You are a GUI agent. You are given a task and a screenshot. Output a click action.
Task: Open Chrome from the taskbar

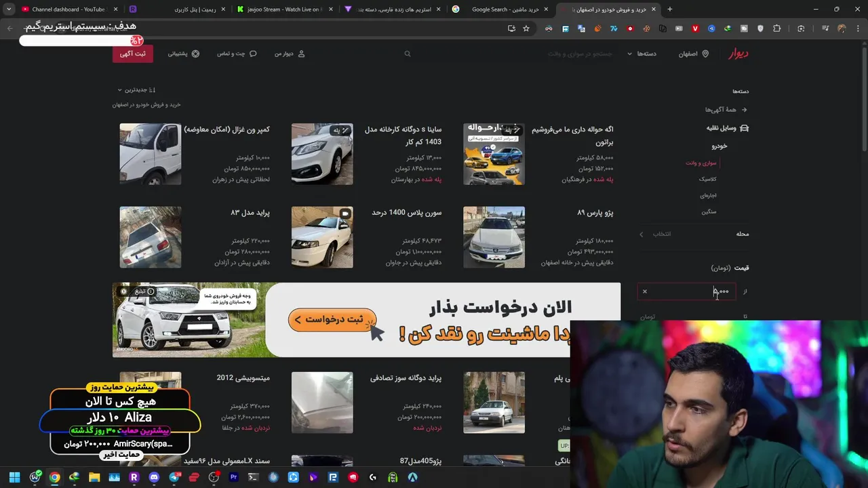pos(54,477)
